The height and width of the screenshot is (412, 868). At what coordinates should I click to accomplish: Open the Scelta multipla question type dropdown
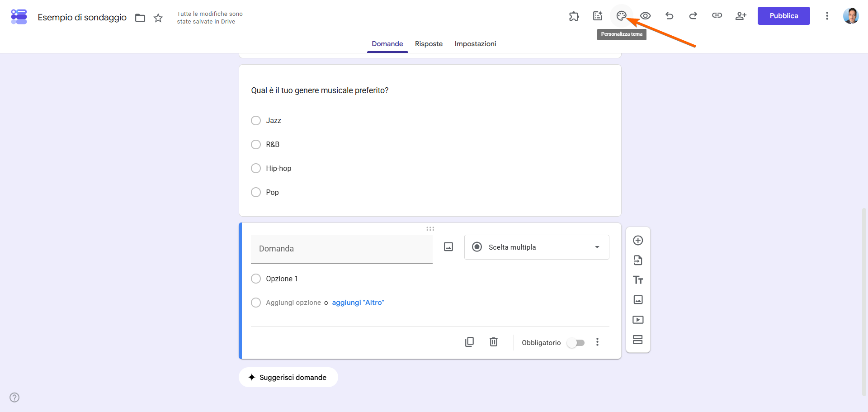tap(537, 247)
